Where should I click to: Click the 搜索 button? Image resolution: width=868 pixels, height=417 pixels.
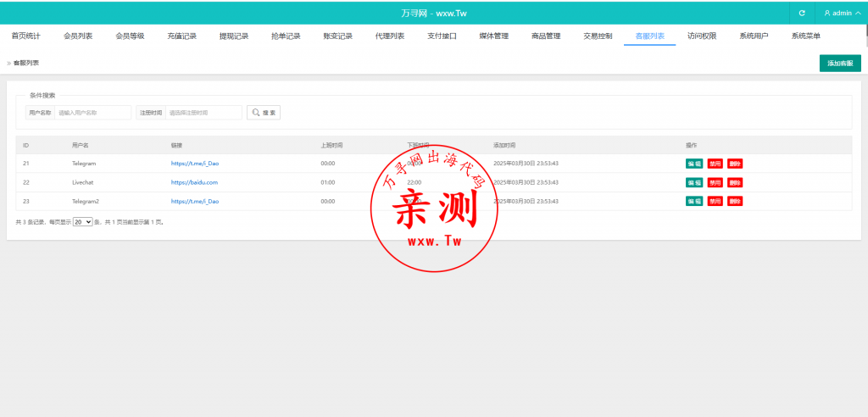tap(264, 113)
